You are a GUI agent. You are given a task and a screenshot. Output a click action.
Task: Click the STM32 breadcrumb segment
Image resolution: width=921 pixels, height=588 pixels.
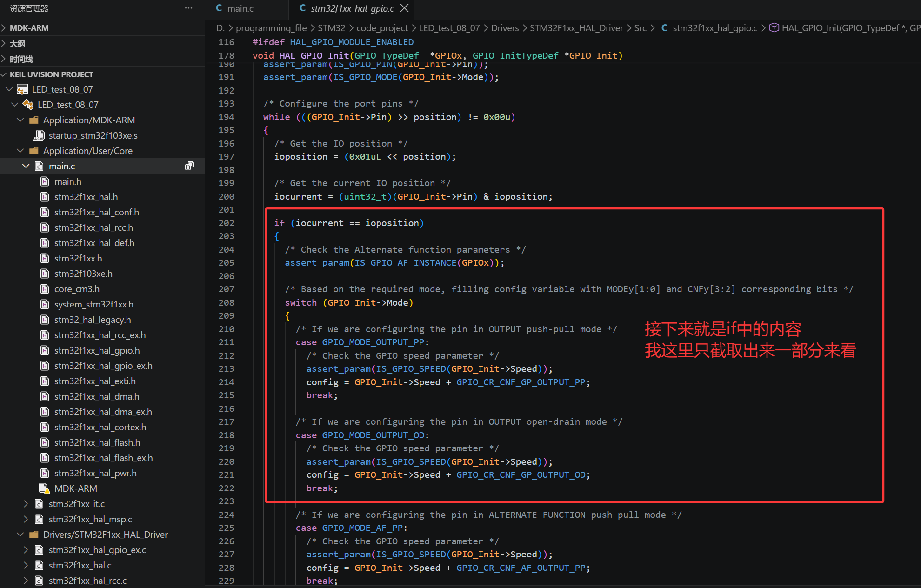[x=331, y=28]
